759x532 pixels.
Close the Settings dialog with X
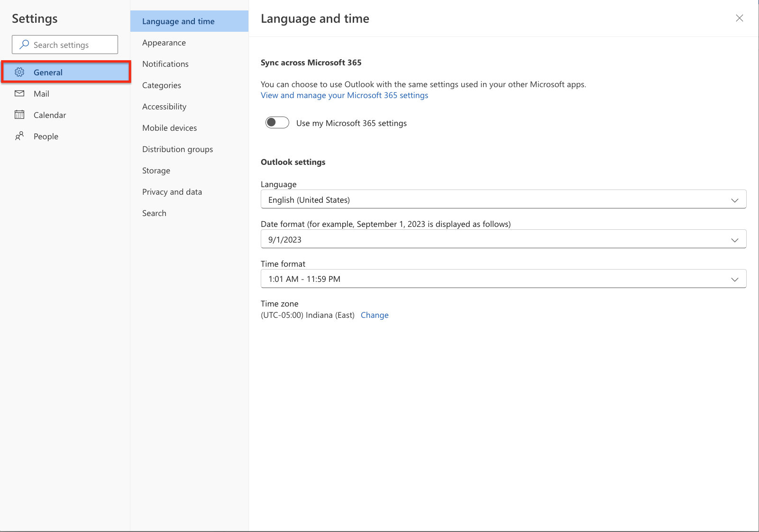click(x=739, y=18)
